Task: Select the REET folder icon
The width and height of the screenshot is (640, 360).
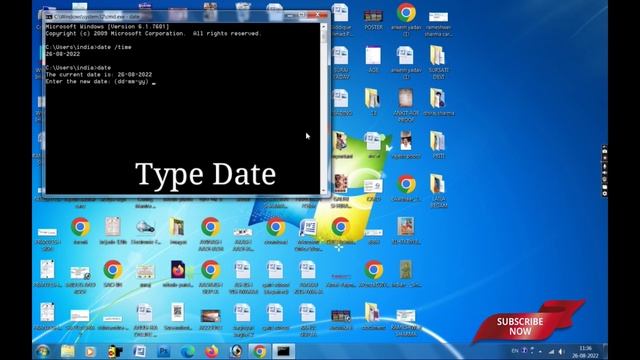Action: pos(438,145)
